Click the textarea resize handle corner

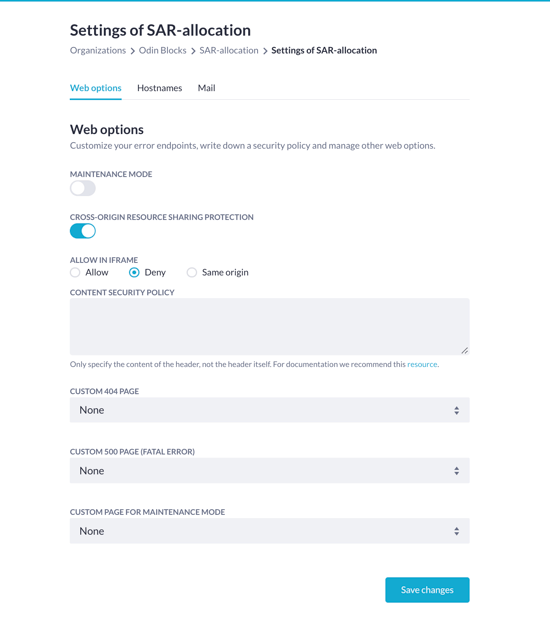pos(465,350)
